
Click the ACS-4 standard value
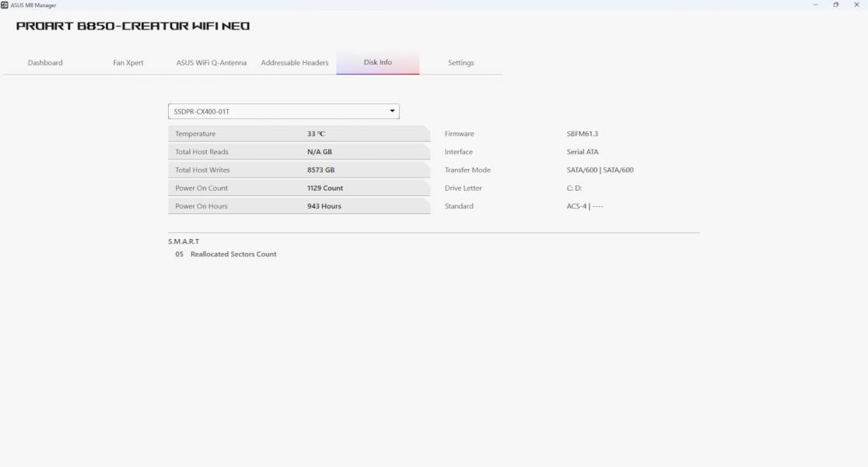point(585,206)
